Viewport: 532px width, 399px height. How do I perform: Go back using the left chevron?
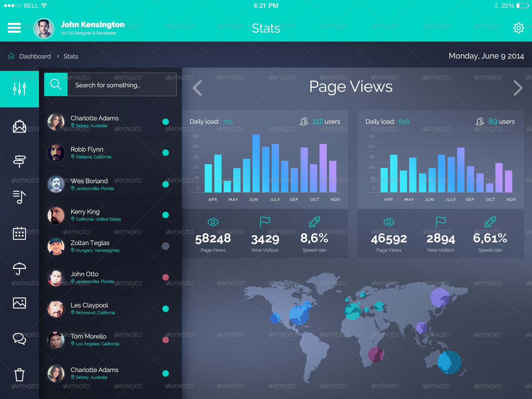coord(197,88)
